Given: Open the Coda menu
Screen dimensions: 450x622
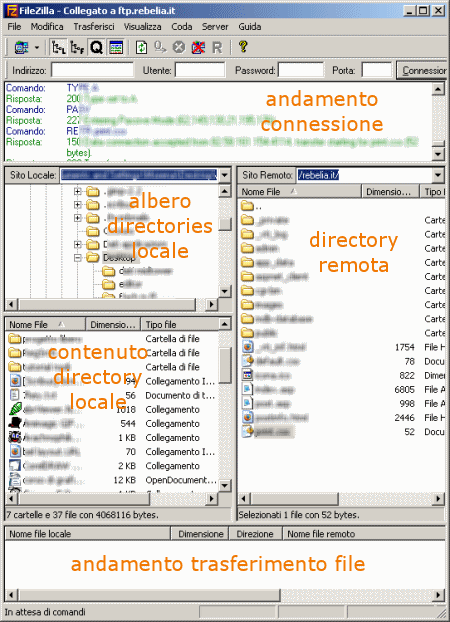Looking at the screenshot, I should (182, 27).
